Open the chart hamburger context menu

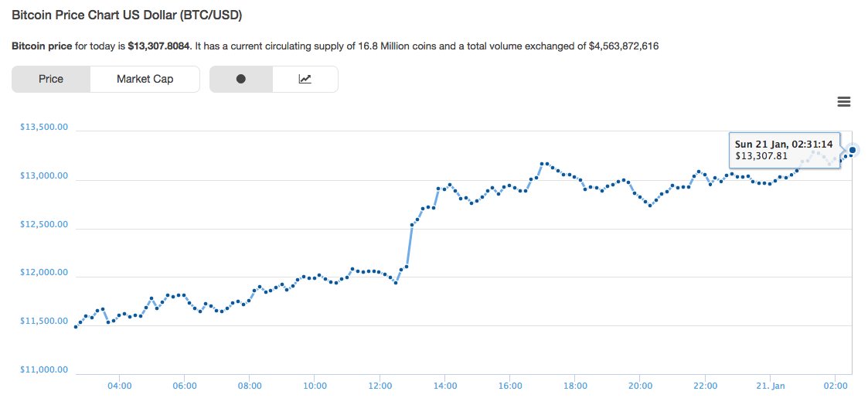(x=843, y=101)
